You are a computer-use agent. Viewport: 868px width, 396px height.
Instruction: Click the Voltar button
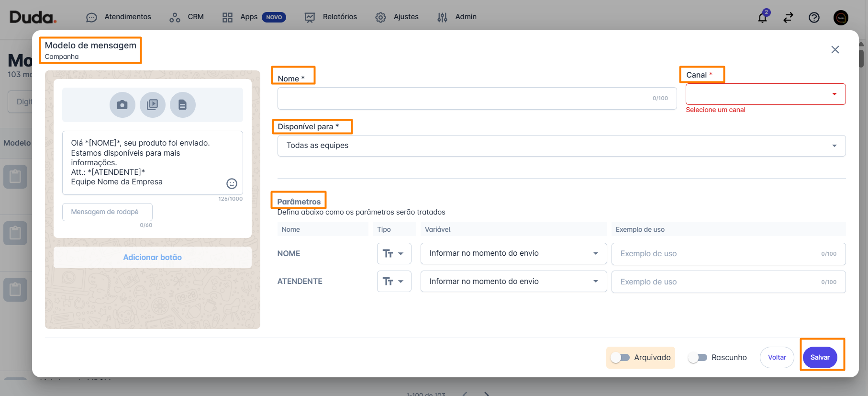pyautogui.click(x=777, y=358)
